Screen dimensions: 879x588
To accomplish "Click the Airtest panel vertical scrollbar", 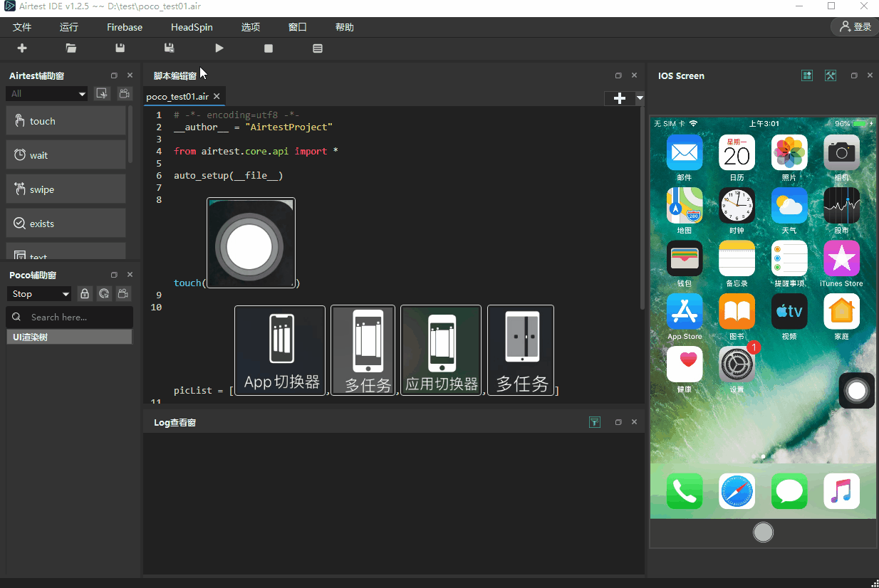I will [x=130, y=135].
